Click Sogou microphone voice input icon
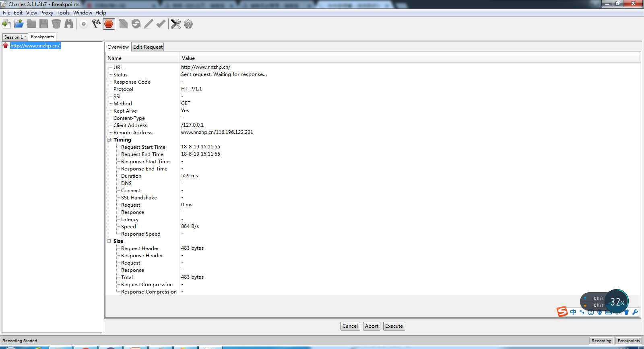 coord(600,312)
